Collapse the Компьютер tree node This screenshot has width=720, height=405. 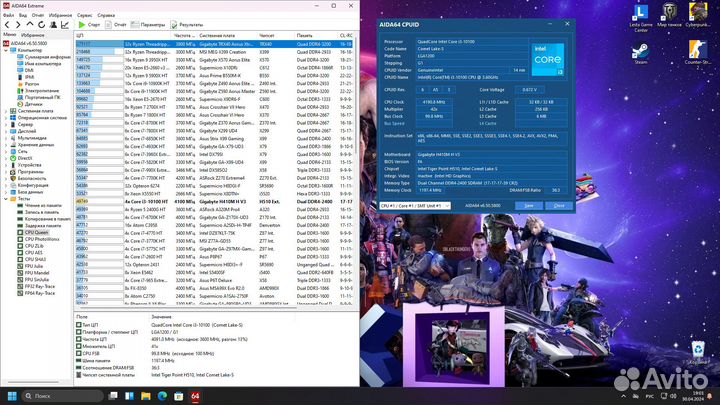(x=6, y=50)
